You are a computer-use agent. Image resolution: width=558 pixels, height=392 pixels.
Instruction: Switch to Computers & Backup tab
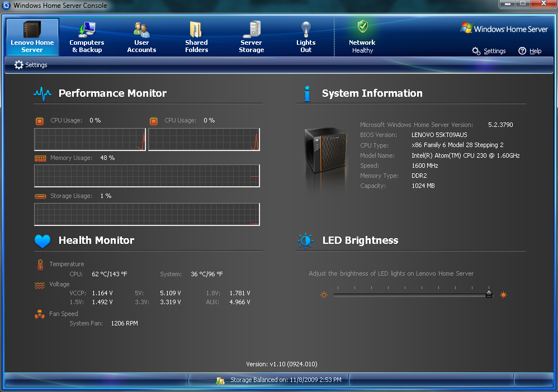pyautogui.click(x=87, y=37)
